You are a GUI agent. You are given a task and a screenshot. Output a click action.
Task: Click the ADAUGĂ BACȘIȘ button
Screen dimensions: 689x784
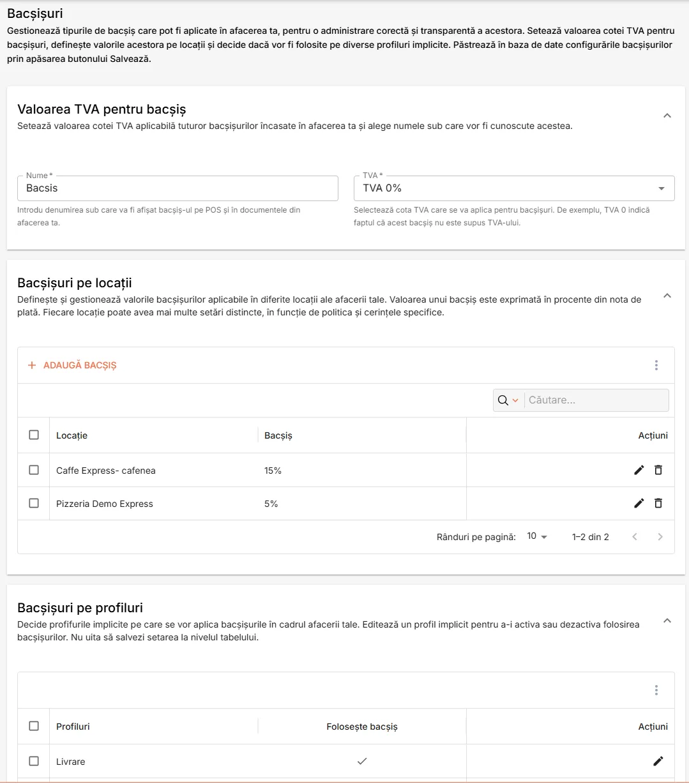point(72,365)
